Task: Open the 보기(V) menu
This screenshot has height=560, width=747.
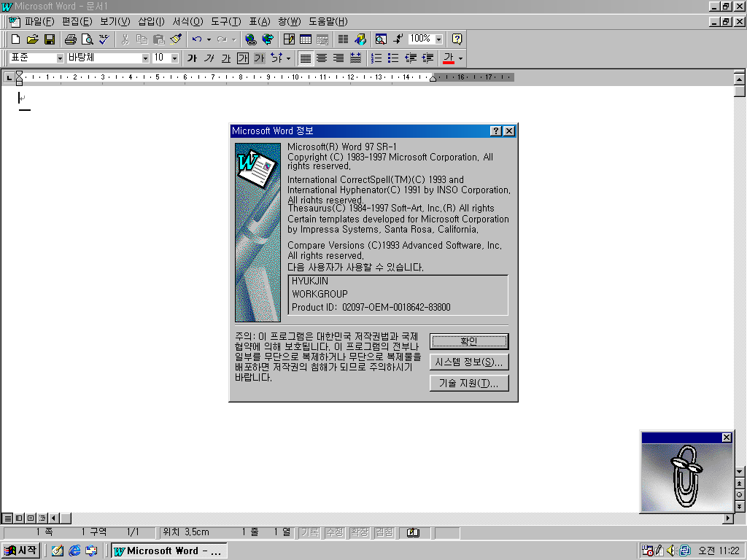Action: pyautogui.click(x=115, y=21)
